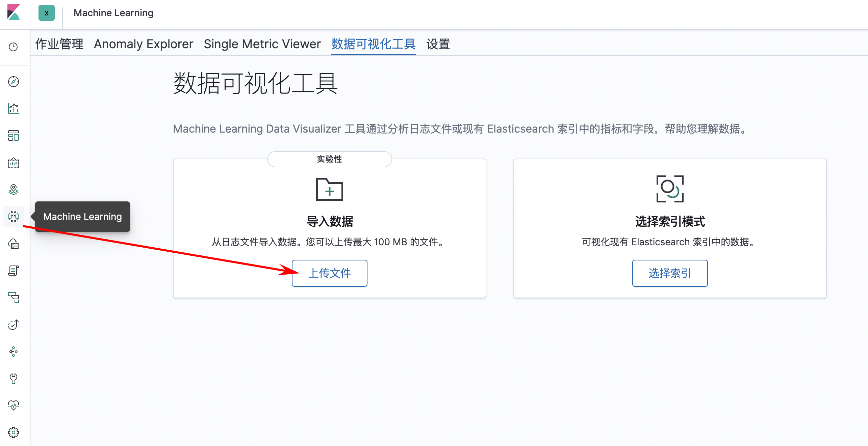868x446 pixels.
Task: Select 数据可视化工具 tab
Action: [x=373, y=44]
